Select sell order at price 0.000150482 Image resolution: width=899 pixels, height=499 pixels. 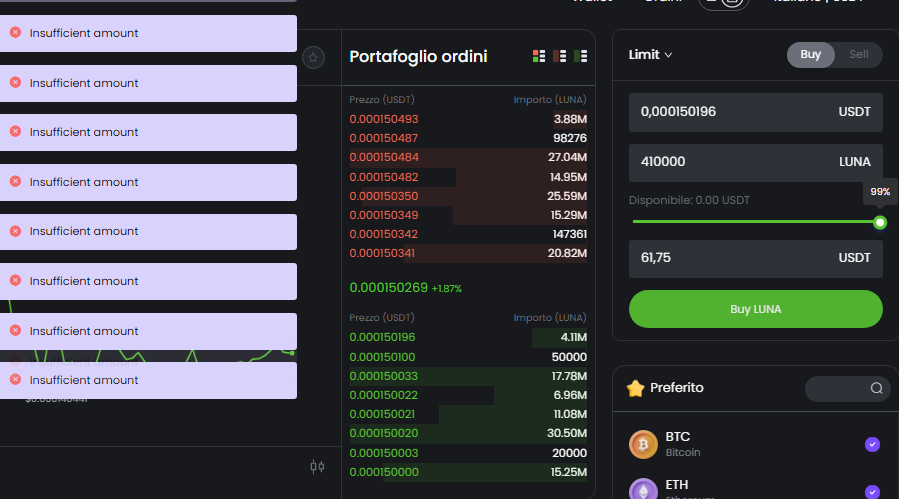pyautogui.click(x=468, y=177)
